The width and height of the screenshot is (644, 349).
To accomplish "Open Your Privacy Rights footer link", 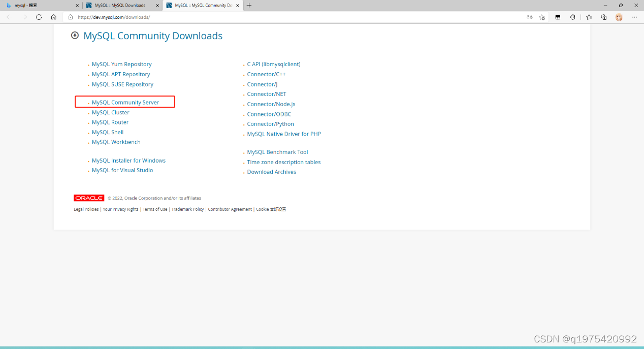I will coord(120,209).
